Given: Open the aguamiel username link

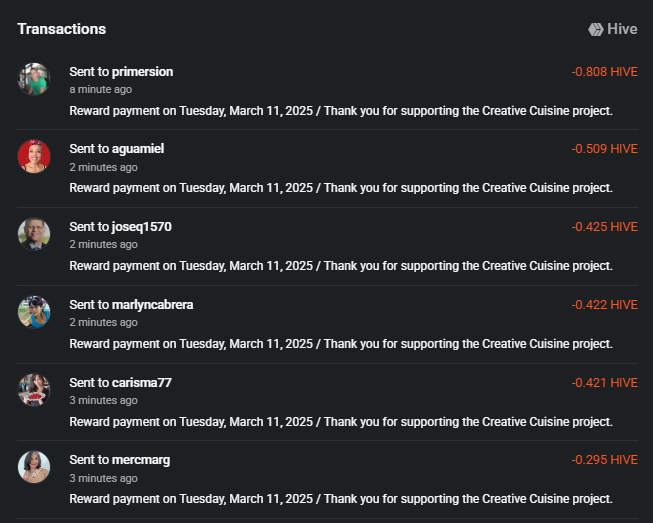Looking at the screenshot, I should pyautogui.click(x=138, y=149).
